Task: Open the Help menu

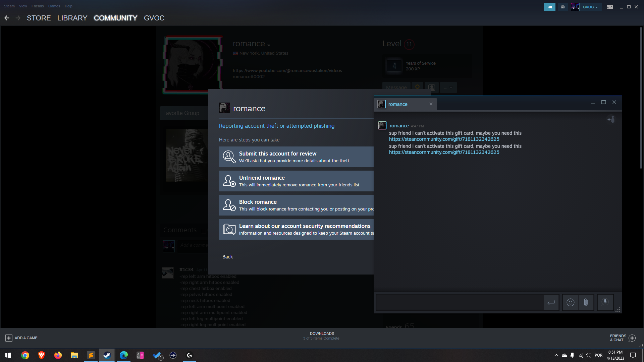Action: pyautogui.click(x=68, y=6)
